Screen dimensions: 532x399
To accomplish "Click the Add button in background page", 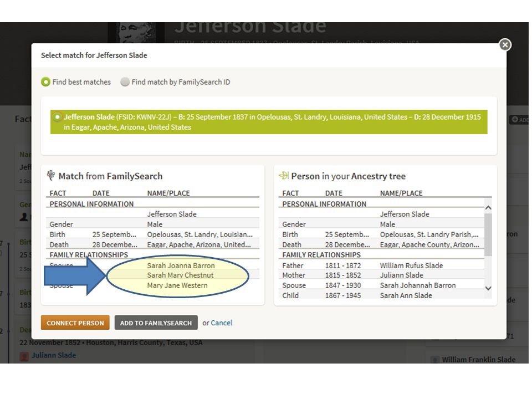I will click(x=519, y=120).
